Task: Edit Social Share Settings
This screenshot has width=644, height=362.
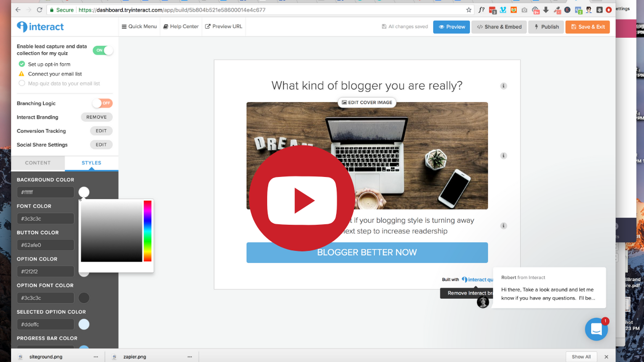Action: pyautogui.click(x=101, y=145)
